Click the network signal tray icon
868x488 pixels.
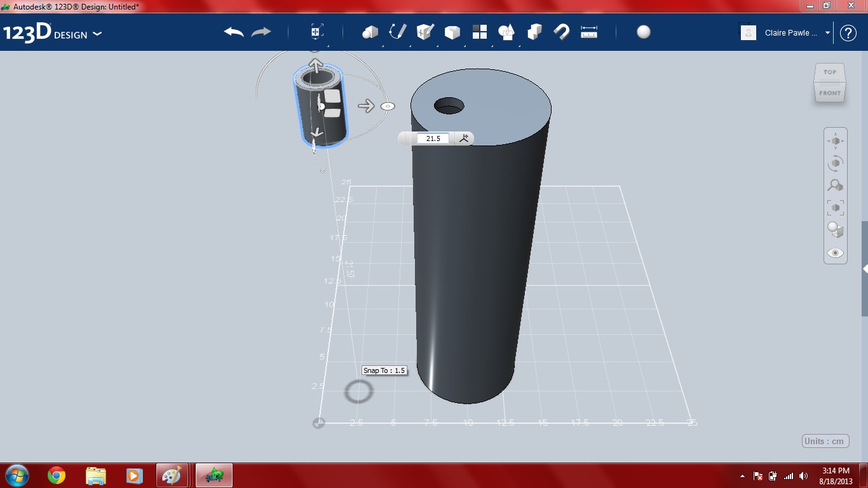pos(789,476)
